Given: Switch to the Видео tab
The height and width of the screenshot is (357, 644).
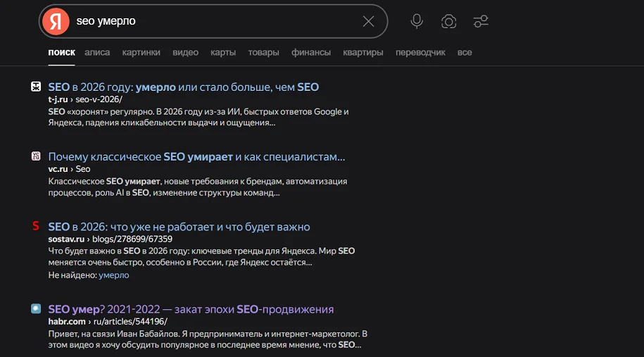Looking at the screenshot, I should pyautogui.click(x=185, y=52).
